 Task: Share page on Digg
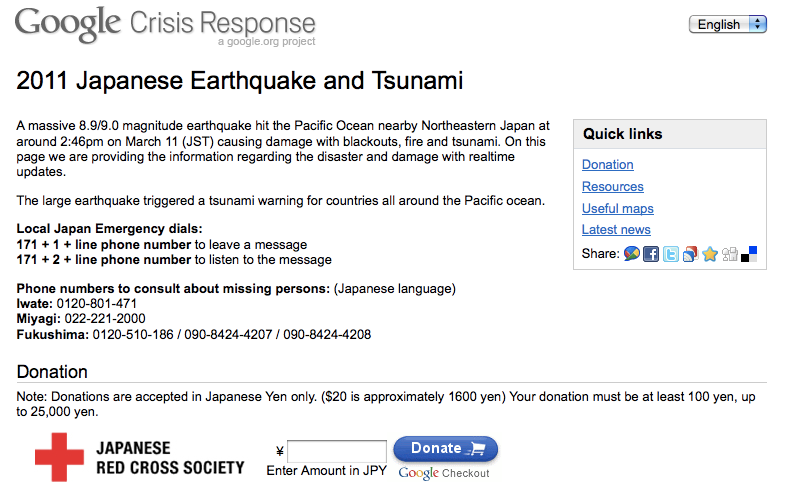point(730,254)
